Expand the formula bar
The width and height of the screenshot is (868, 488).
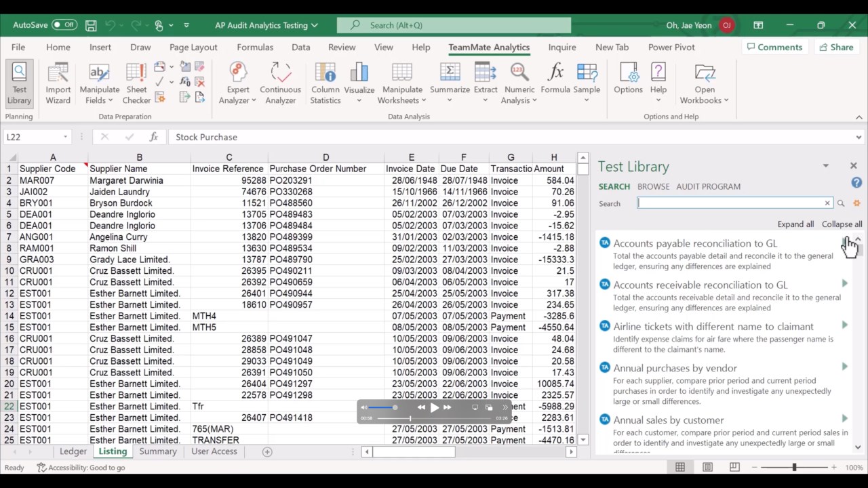click(x=859, y=137)
